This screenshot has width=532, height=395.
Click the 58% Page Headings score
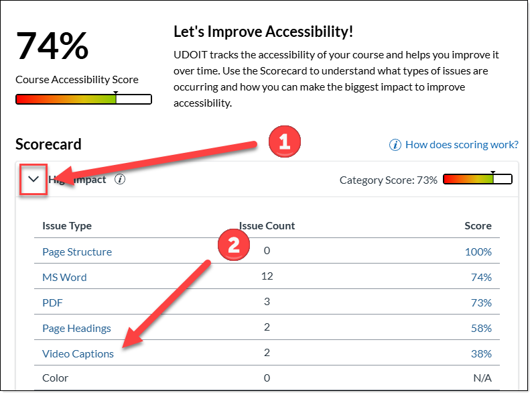tap(481, 328)
